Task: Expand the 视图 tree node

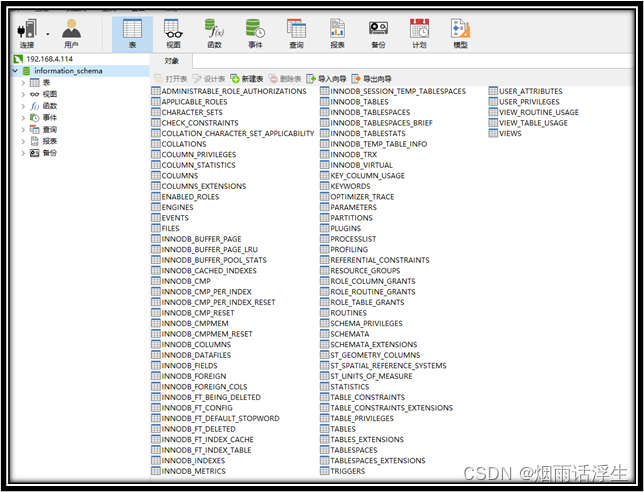Action: [x=23, y=94]
